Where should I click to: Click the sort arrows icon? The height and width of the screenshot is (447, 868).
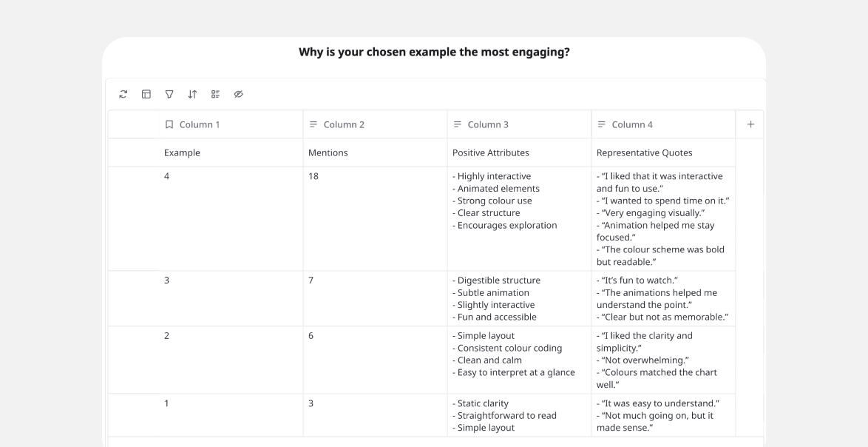[x=192, y=94]
